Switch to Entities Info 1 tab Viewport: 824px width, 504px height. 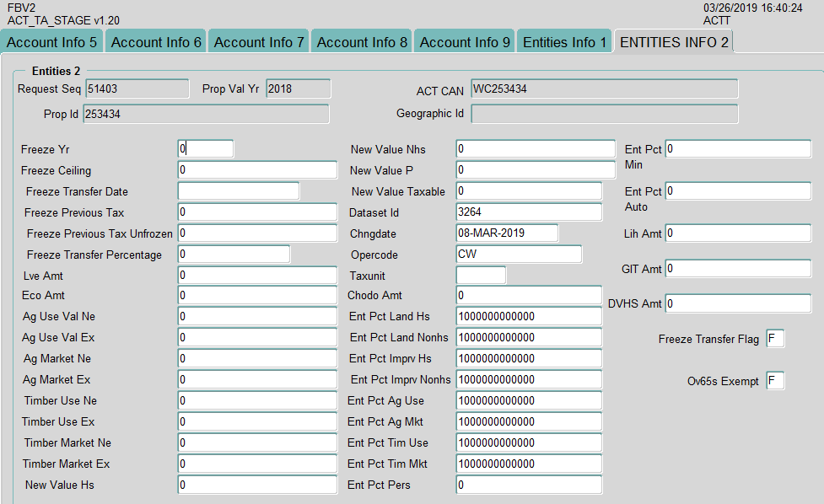click(x=564, y=42)
